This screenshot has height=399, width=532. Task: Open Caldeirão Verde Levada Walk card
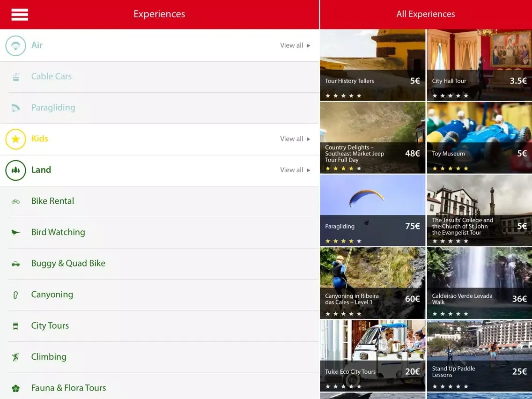(x=480, y=283)
